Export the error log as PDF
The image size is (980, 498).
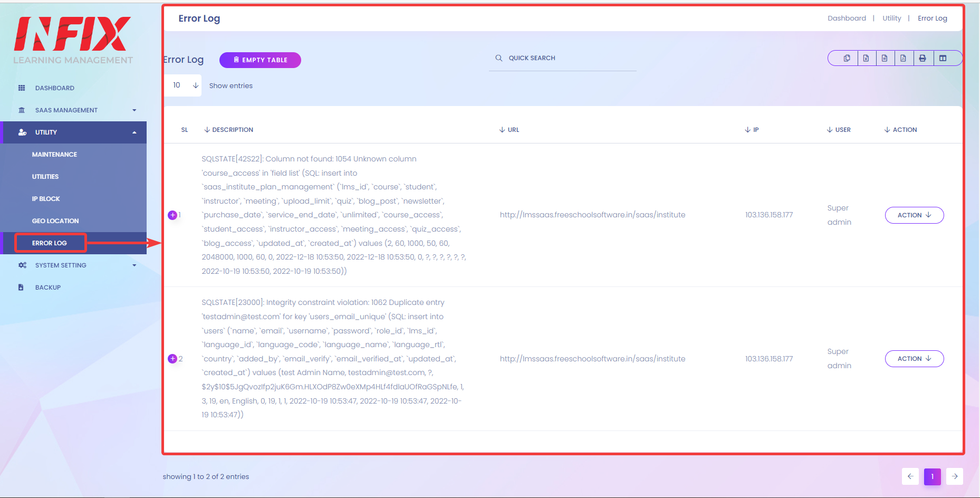(x=904, y=59)
